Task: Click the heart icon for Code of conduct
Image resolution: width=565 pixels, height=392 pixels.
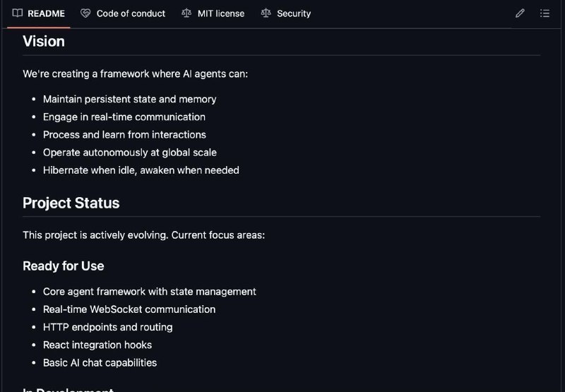Action: tap(85, 13)
